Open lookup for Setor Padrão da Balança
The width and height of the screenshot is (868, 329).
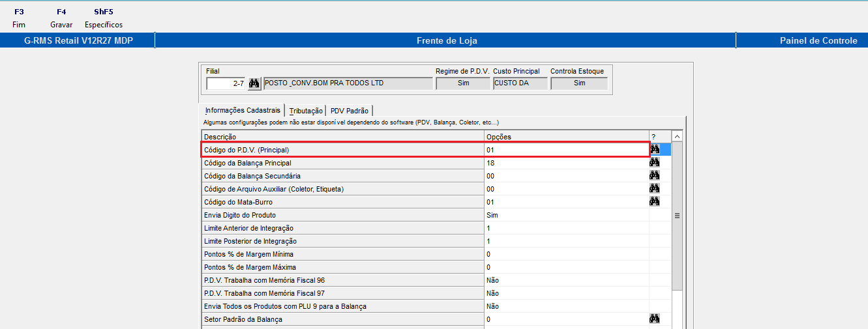pyautogui.click(x=655, y=319)
